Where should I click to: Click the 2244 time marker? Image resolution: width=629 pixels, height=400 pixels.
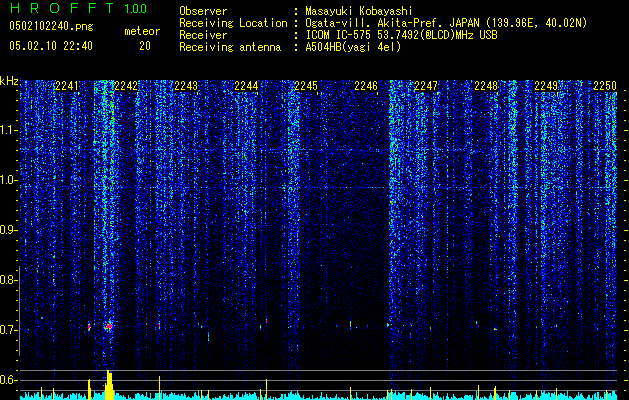click(246, 86)
